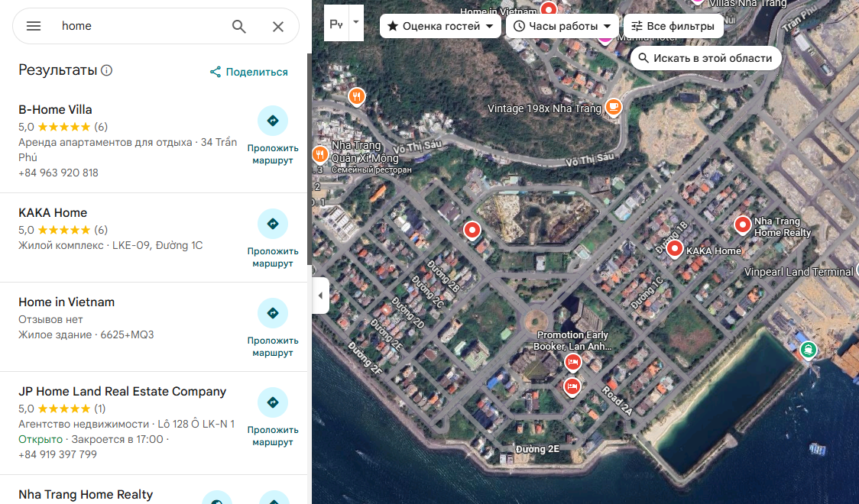Expand the language selector arrow
The width and height of the screenshot is (859, 504).
356,23
